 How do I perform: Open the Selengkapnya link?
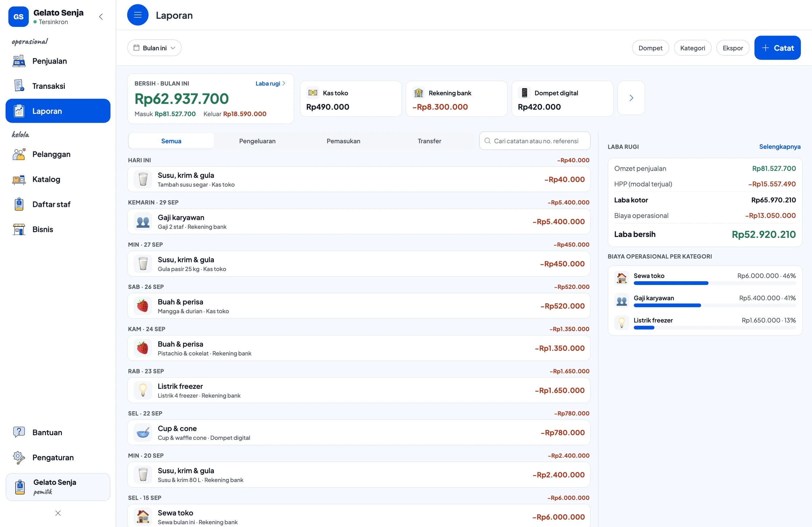click(780, 147)
